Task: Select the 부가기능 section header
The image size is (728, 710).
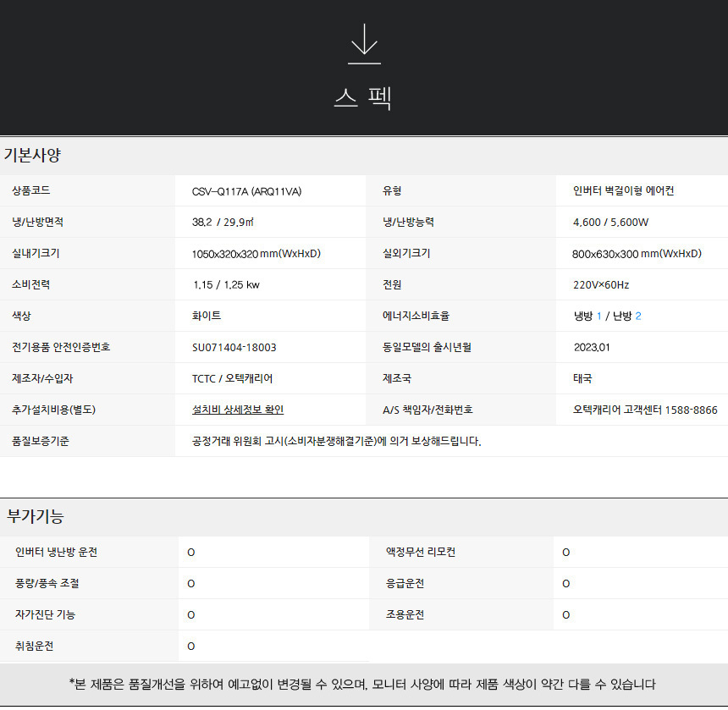Action: (x=36, y=516)
